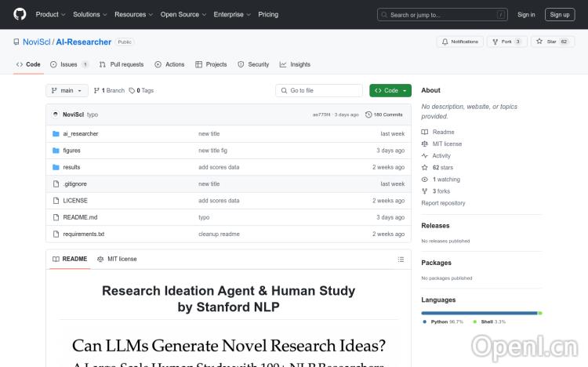Fork the AI-Researcher repository
588x367 pixels.
click(x=506, y=42)
